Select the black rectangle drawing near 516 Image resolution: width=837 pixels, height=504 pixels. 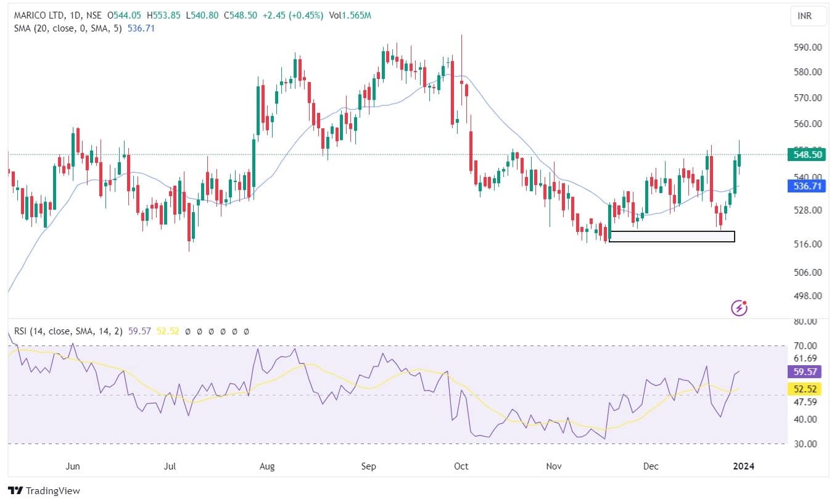point(672,236)
